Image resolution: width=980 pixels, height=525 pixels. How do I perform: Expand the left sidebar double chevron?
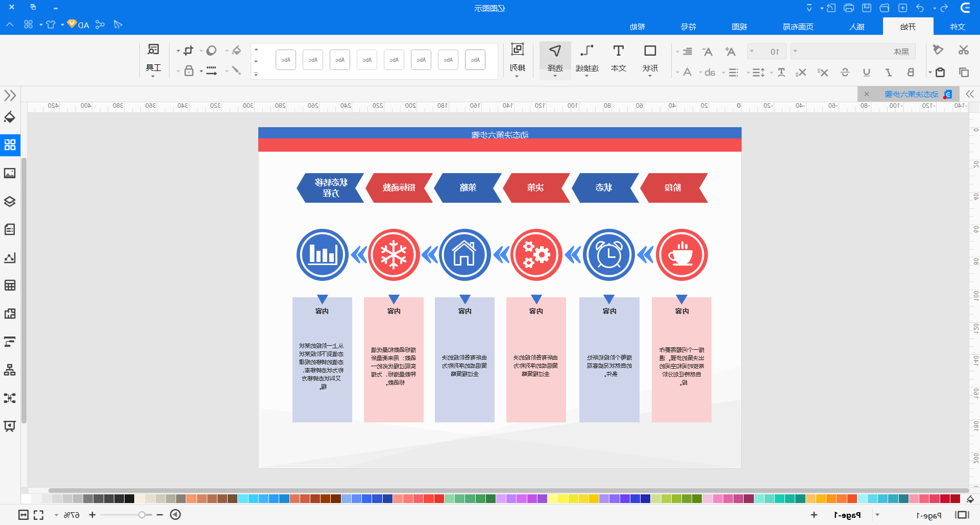(x=10, y=96)
